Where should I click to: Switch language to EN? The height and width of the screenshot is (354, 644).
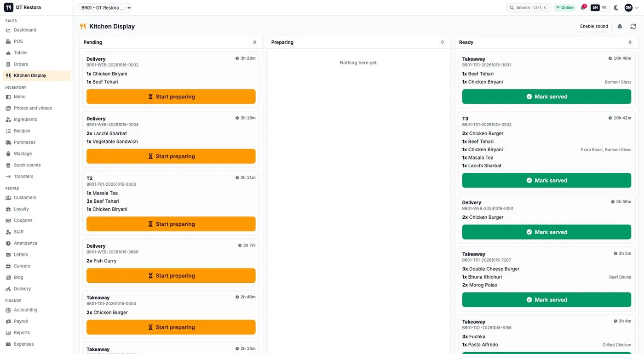pos(595,8)
